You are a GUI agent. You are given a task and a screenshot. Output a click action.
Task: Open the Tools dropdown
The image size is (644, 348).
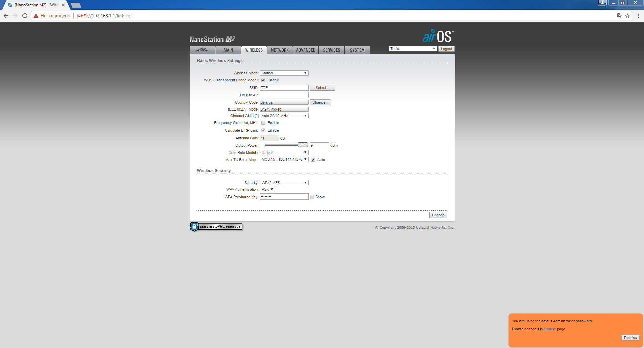(x=413, y=49)
